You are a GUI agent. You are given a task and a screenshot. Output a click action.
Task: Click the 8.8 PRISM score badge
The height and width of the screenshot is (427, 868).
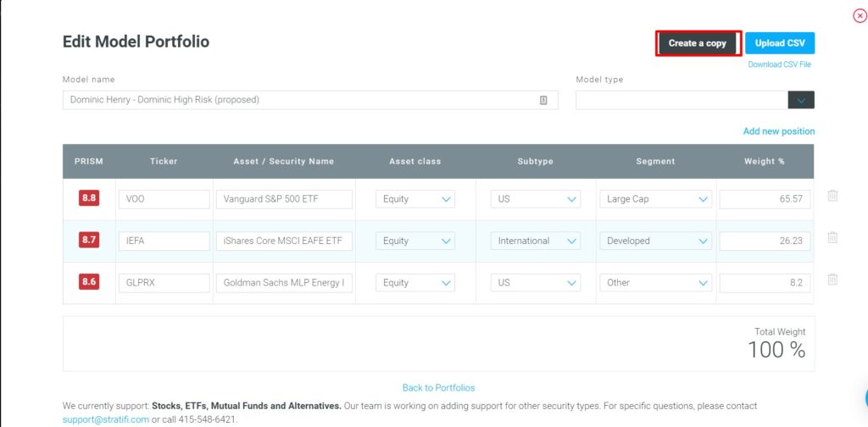click(x=89, y=198)
